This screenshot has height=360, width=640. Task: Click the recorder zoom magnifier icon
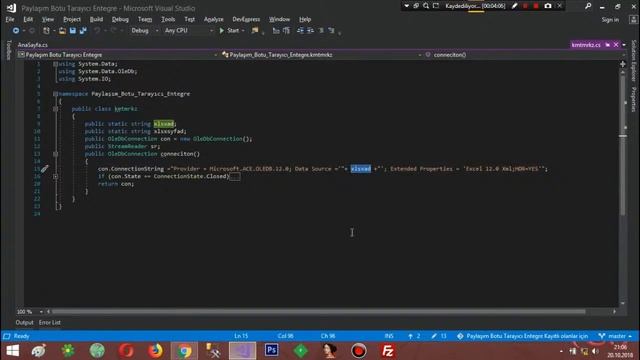(x=426, y=6)
